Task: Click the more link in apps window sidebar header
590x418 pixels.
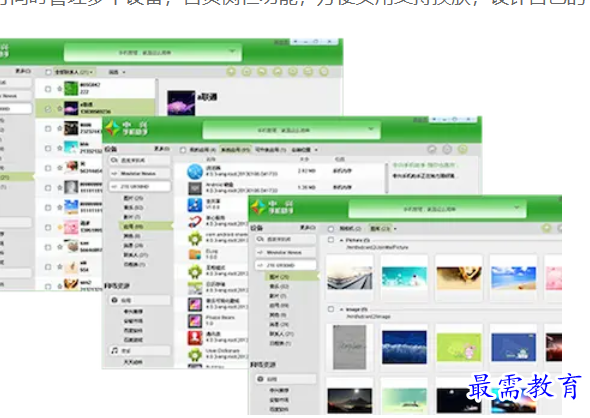Action: pos(162,149)
